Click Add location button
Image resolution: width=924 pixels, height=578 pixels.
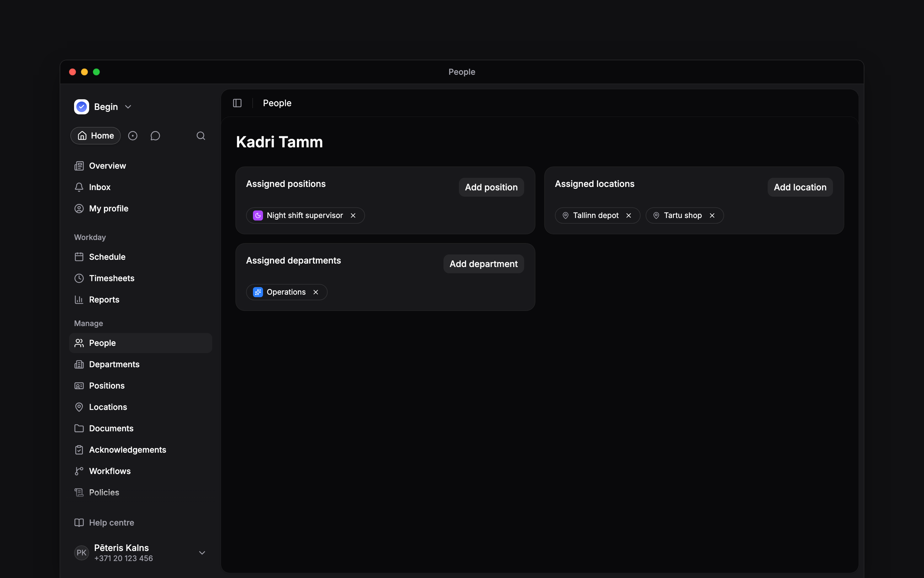click(800, 187)
